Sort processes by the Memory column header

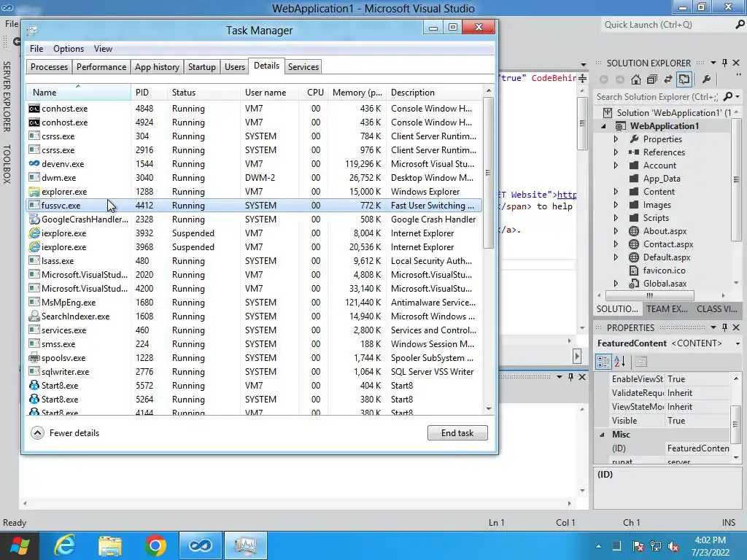coord(357,93)
